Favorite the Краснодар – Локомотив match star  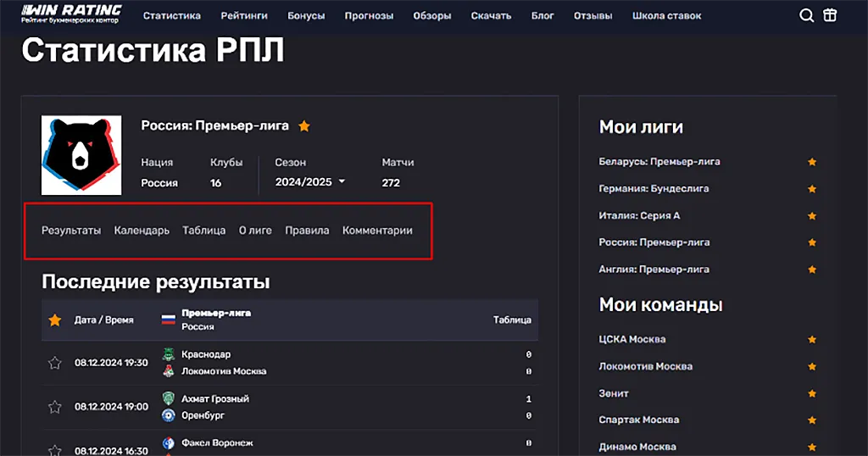(x=55, y=363)
